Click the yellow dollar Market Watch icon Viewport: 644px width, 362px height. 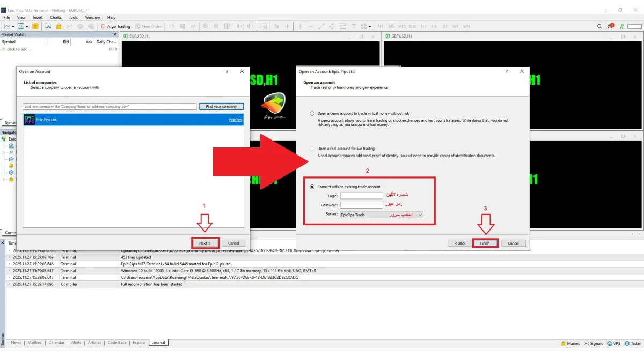coord(35,26)
